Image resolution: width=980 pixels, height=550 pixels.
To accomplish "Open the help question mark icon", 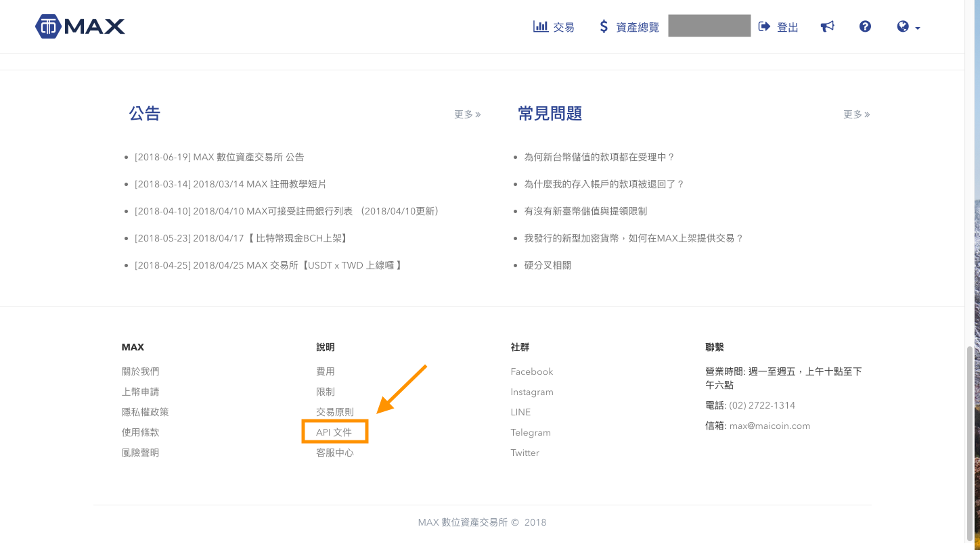I will coord(865,26).
